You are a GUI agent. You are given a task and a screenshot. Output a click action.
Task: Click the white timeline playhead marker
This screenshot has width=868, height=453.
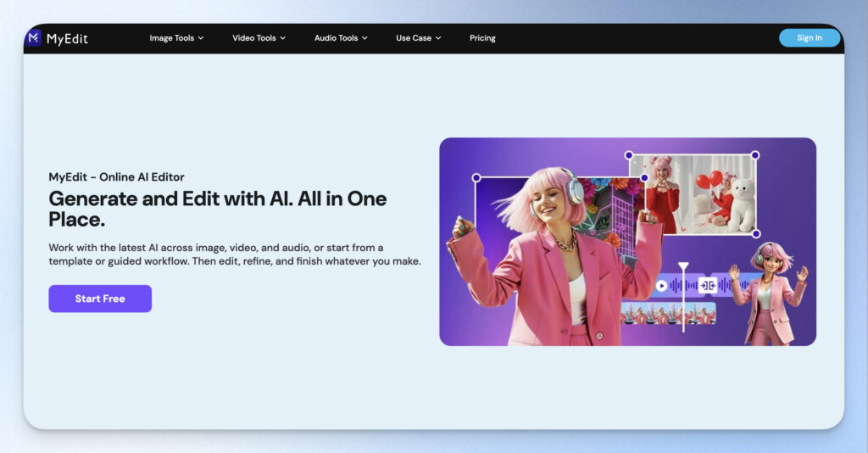coord(684,298)
